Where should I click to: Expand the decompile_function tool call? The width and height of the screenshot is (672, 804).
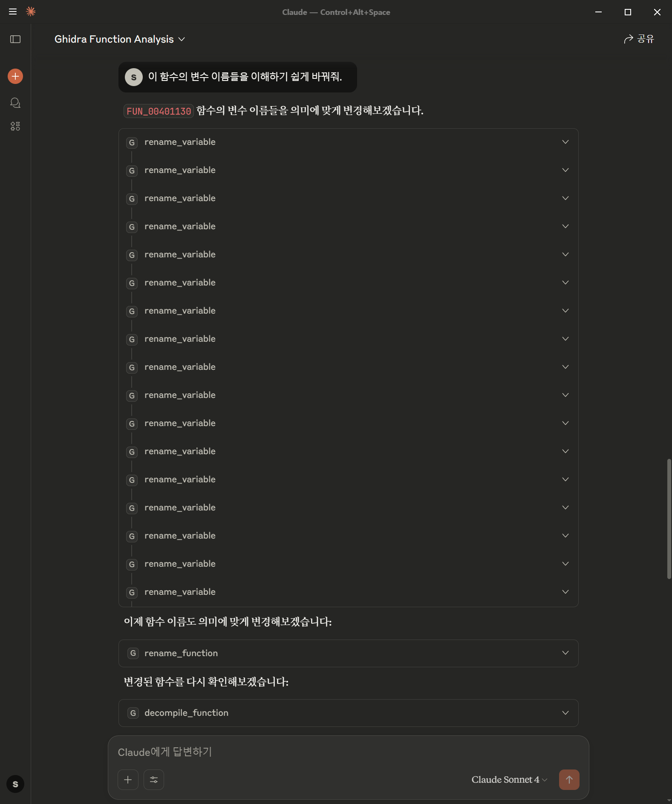[348, 713]
